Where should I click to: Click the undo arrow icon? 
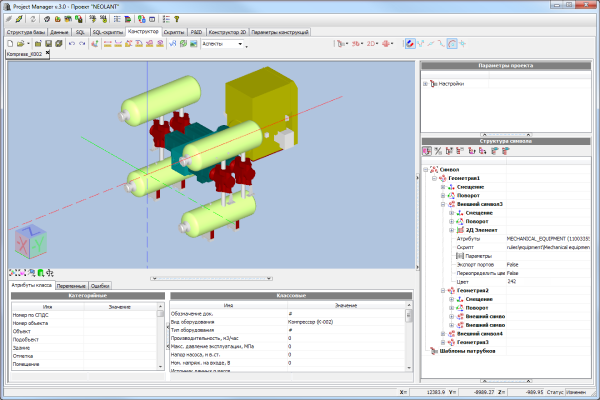(x=71, y=44)
